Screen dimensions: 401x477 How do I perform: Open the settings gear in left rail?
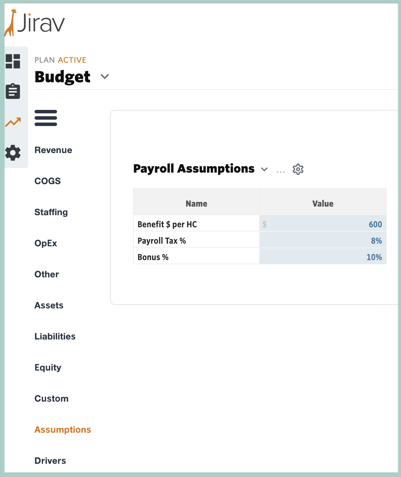[x=13, y=153]
